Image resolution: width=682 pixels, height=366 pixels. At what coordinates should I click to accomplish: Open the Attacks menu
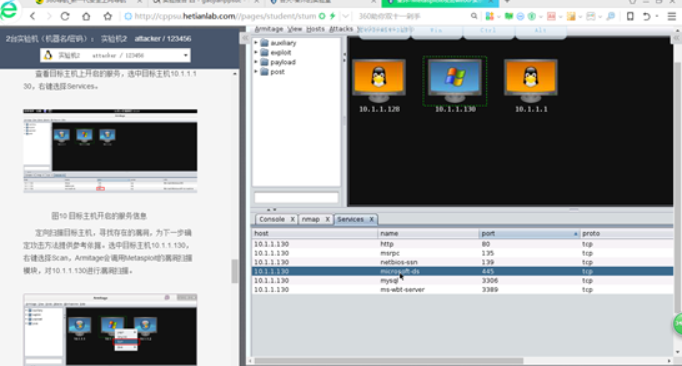341,29
